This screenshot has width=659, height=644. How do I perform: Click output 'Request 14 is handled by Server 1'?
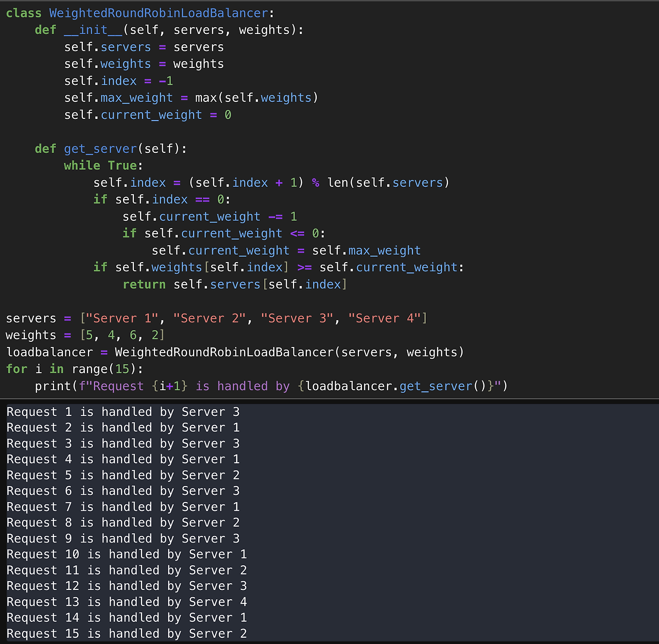click(127, 618)
